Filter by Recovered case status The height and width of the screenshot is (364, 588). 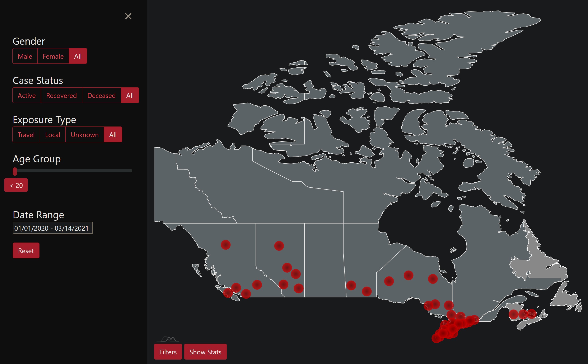pos(61,95)
